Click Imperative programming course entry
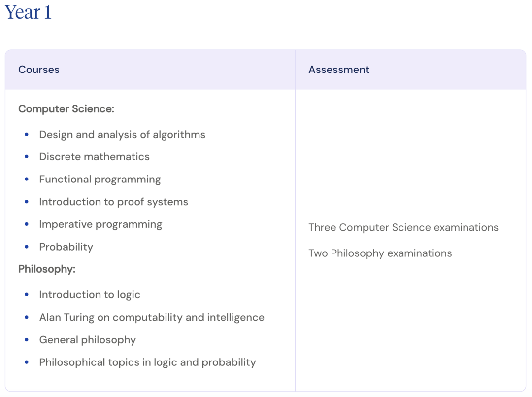532x397 pixels. pos(100,224)
